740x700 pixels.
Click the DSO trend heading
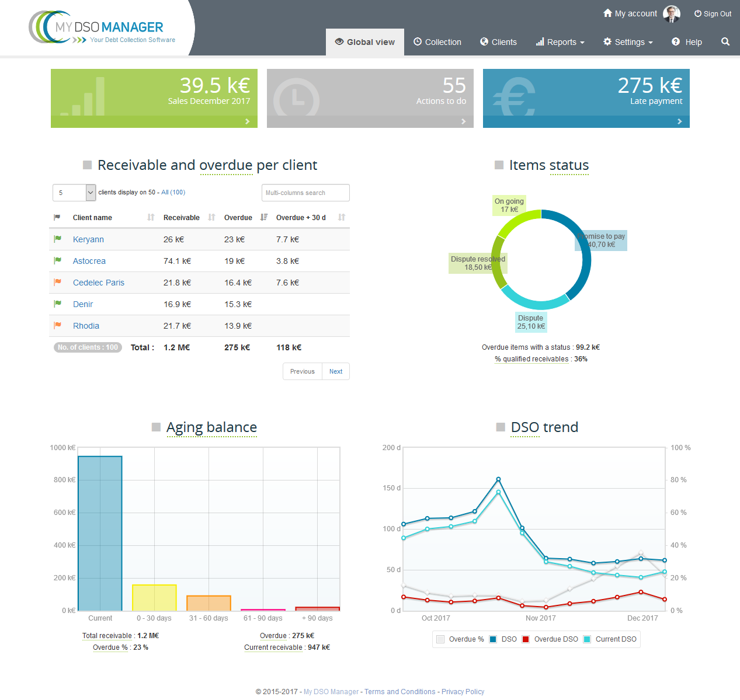point(544,427)
